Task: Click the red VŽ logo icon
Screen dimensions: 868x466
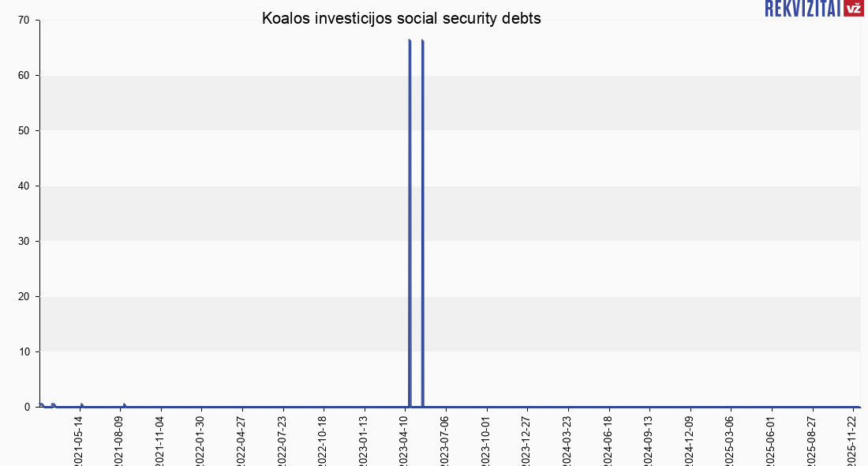Action: pos(853,8)
